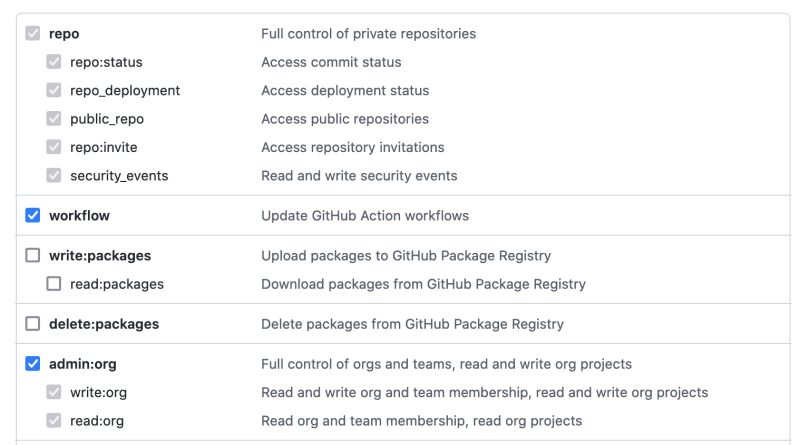Viewport: 800px width, 445px height.
Task: Enable the read:packages scope checkbox
Action: coord(54,284)
